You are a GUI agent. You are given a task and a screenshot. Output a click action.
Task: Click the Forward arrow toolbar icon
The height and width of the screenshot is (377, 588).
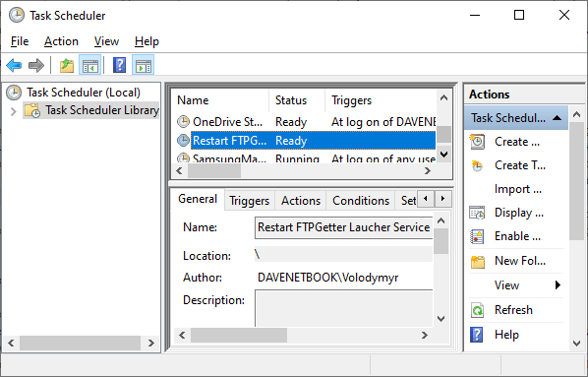36,65
